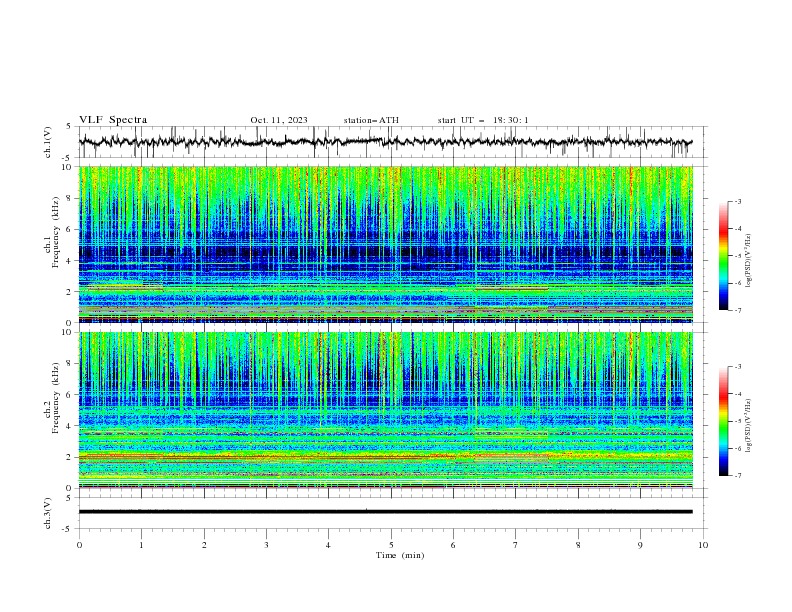The image size is (792, 612).
Task: Click the ch.1 voltage waveform trace
Action: click(x=385, y=142)
